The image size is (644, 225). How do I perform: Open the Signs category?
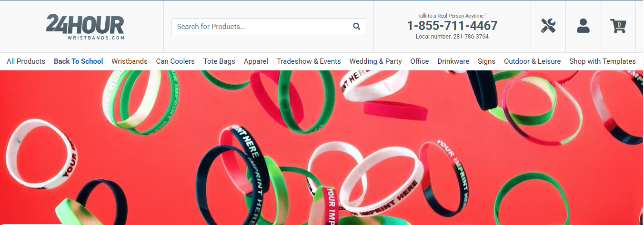click(x=486, y=61)
